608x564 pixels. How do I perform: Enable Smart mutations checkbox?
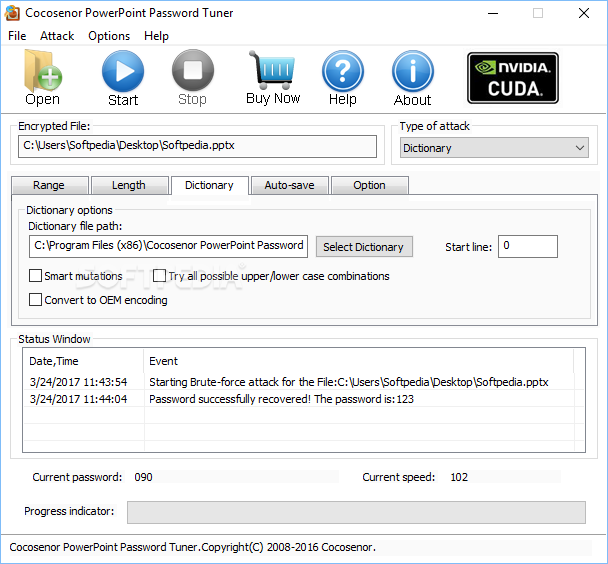click(x=35, y=276)
